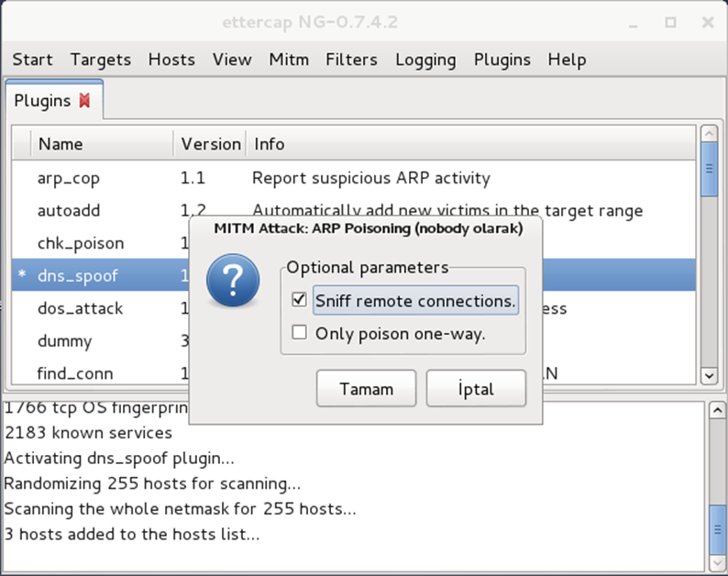Image resolution: width=728 pixels, height=576 pixels.
Task: Select the dns_spoof plugin row
Action: pyautogui.click(x=101, y=275)
